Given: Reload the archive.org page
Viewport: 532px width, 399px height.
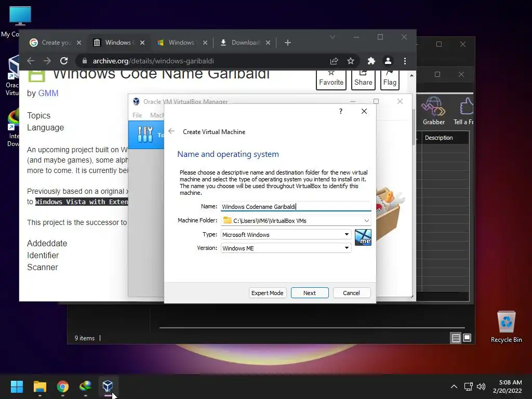Looking at the screenshot, I should [64, 61].
